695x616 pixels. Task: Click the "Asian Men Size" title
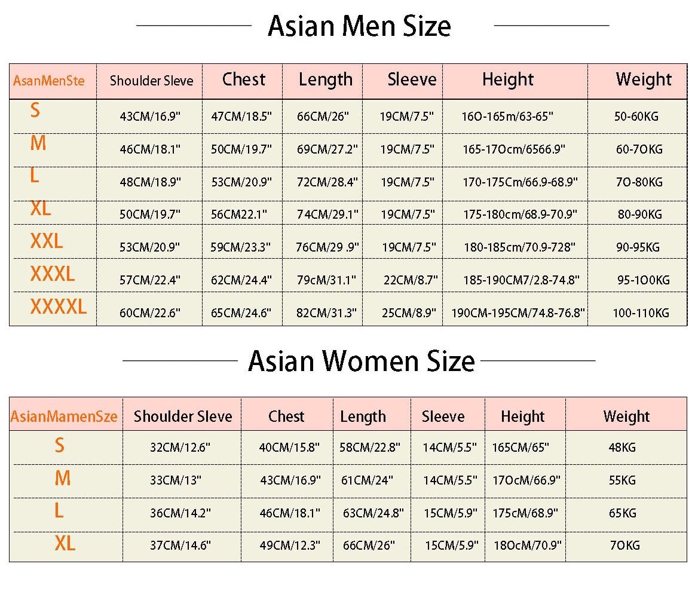[x=359, y=26]
